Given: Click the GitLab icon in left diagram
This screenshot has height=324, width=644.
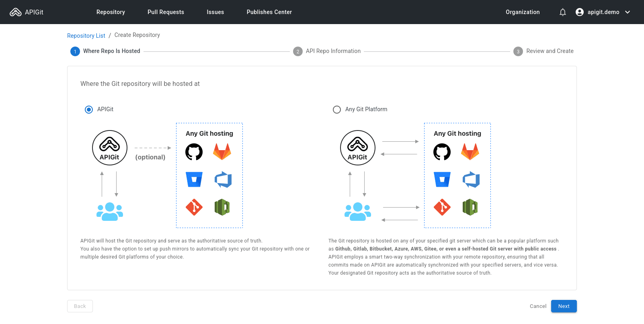Looking at the screenshot, I should tap(222, 152).
